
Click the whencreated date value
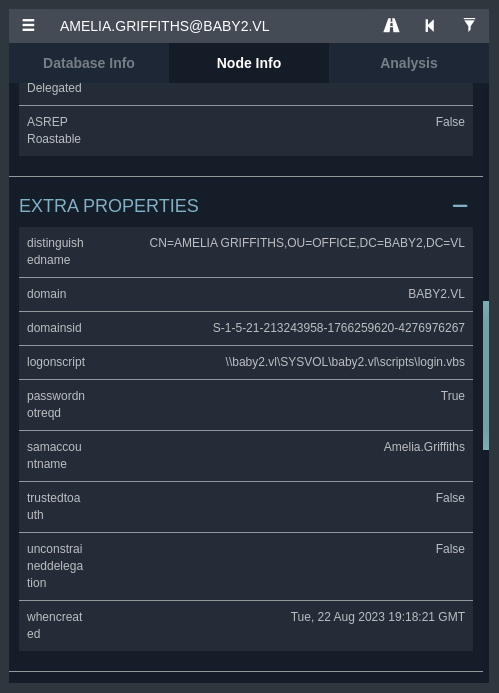[x=378, y=617]
